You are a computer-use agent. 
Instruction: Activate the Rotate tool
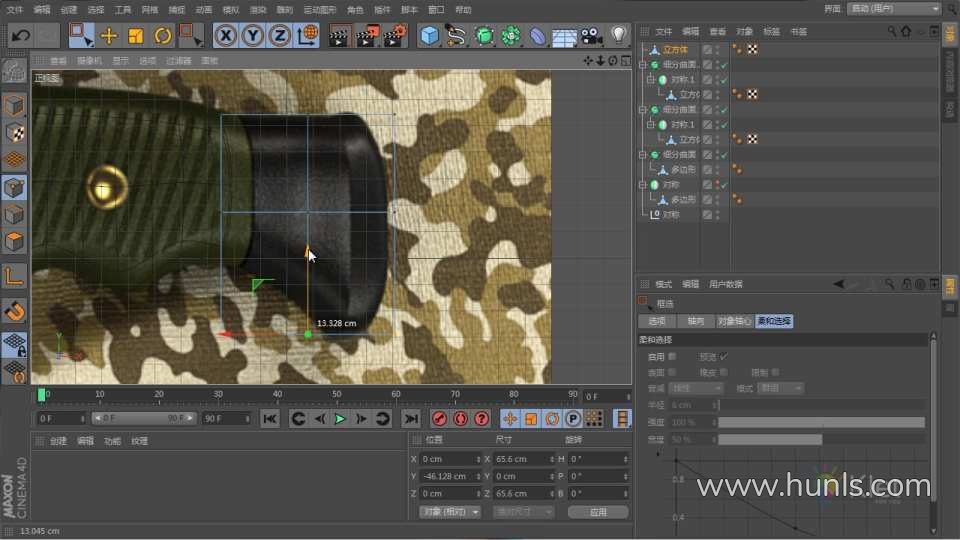[162, 36]
